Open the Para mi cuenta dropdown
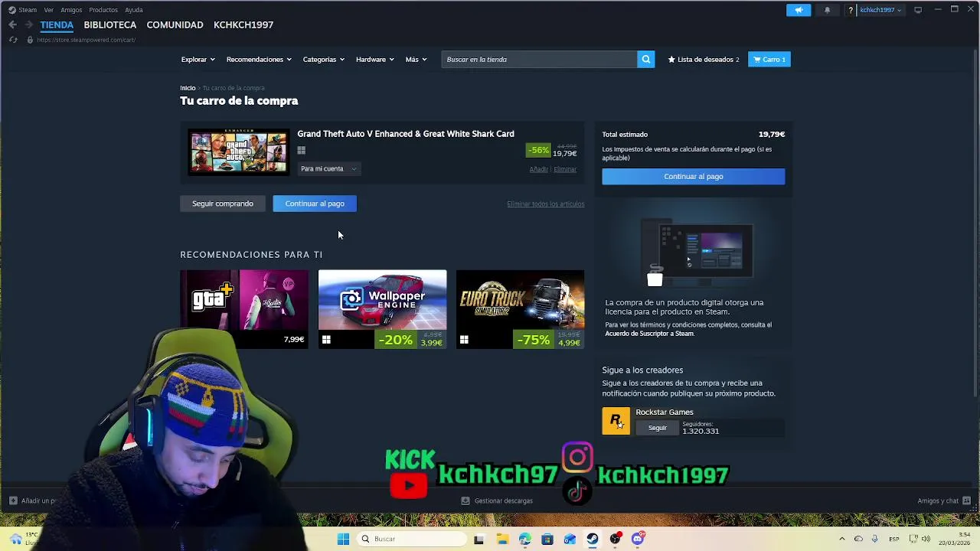Screen dimensions: 980x551 (x=328, y=168)
